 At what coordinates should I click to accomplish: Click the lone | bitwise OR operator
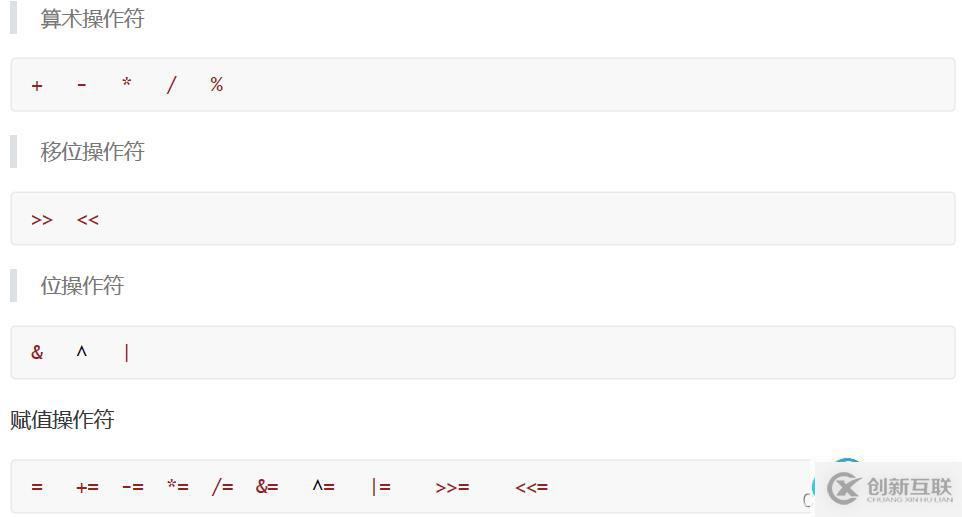pos(127,352)
